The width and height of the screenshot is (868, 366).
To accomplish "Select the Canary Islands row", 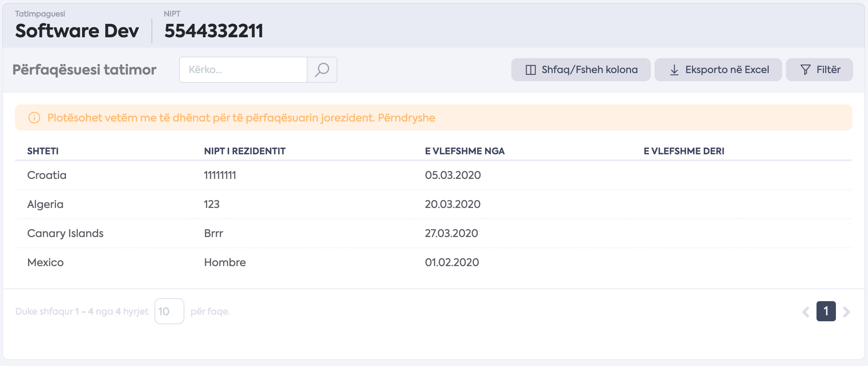I will click(x=433, y=233).
